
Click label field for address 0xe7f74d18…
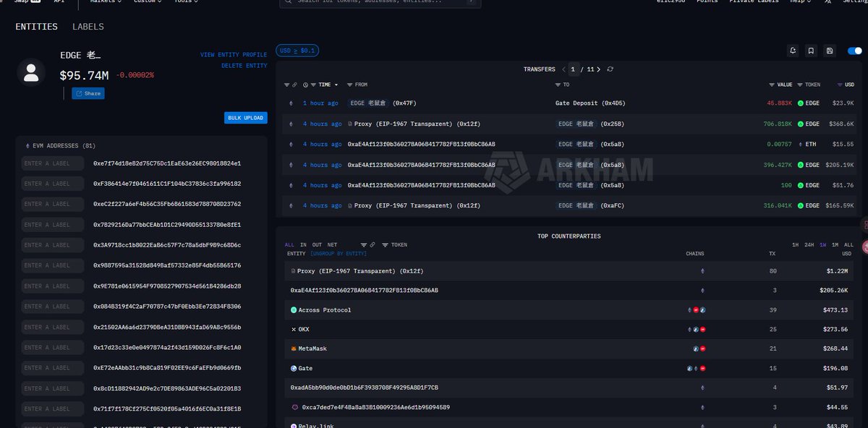53,163
